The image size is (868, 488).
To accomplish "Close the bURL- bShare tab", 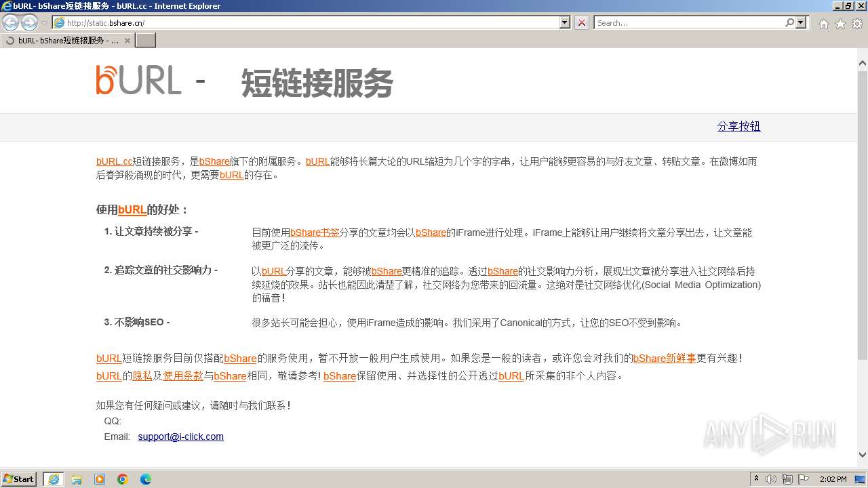I will (x=127, y=41).
